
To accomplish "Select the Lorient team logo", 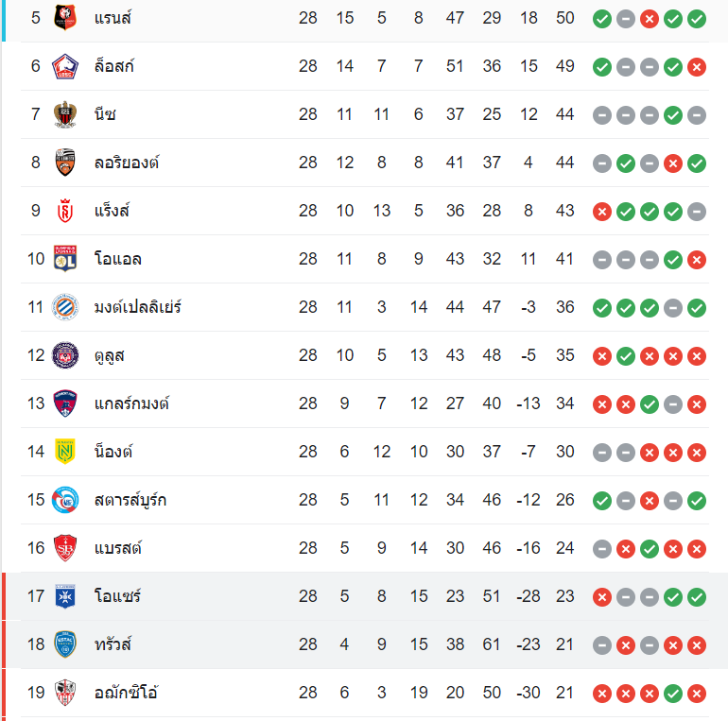I will click(x=65, y=163).
